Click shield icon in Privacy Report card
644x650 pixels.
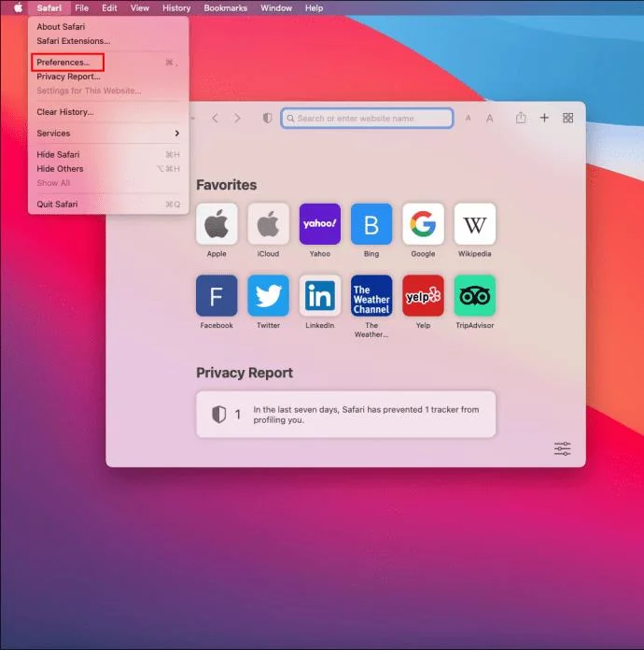click(x=218, y=414)
